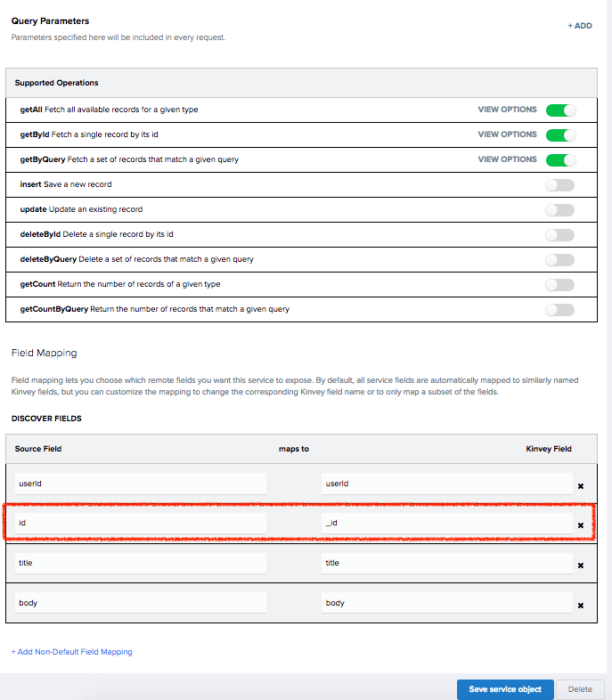The height and width of the screenshot is (700, 612).
Task: Enable the getCount operation
Action: [560, 285]
